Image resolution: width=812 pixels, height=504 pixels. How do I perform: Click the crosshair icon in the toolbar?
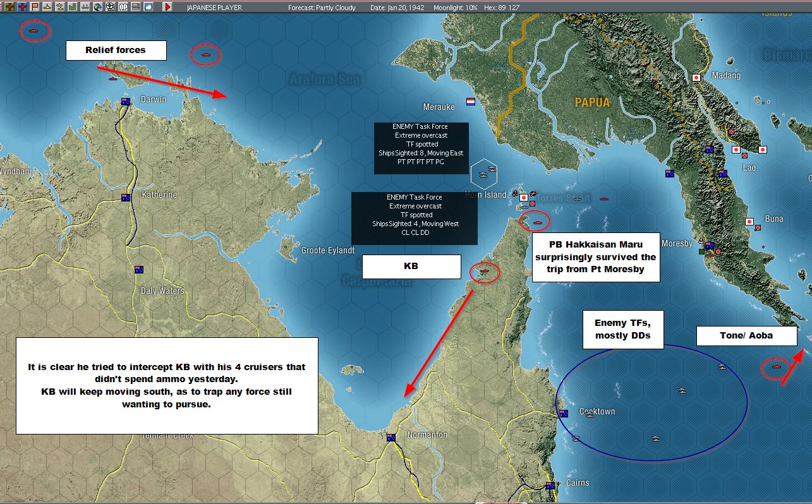tap(110, 7)
